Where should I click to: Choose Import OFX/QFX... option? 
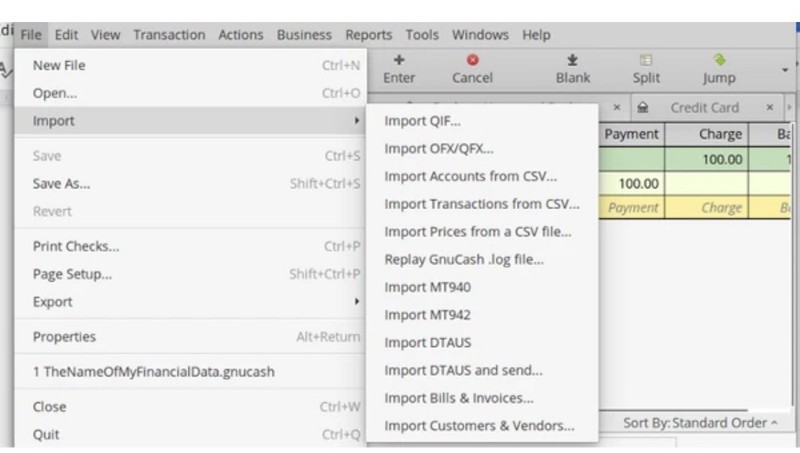click(x=482, y=148)
